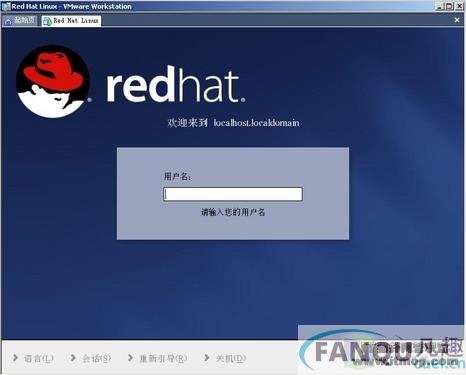The height and width of the screenshot is (375, 466).
Task: Switch to the home page tab
Action: [20, 21]
